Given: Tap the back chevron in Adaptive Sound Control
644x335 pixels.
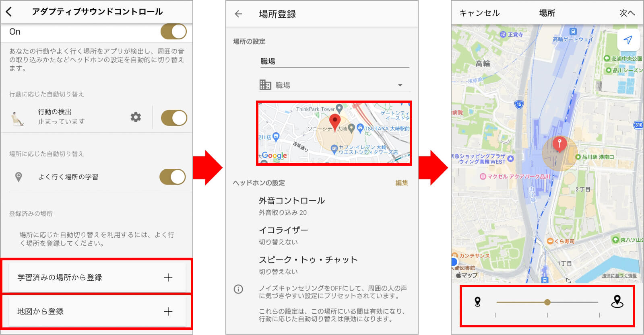Looking at the screenshot, I should click(9, 12).
